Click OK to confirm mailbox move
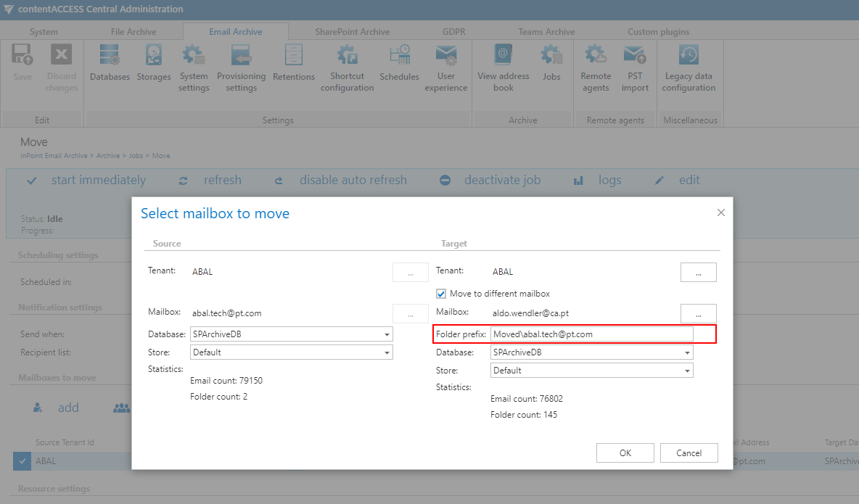Screen dimensions: 859x504 point(625,452)
